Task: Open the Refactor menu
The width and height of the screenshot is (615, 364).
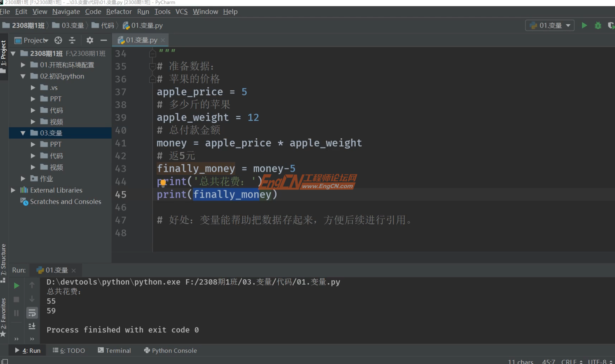Action: (x=119, y=12)
